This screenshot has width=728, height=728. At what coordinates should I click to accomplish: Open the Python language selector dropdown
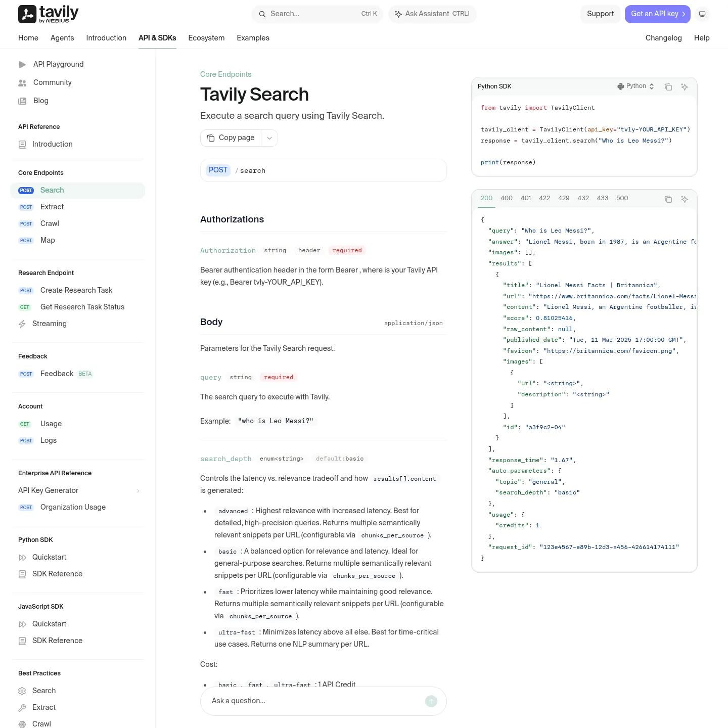coord(635,86)
